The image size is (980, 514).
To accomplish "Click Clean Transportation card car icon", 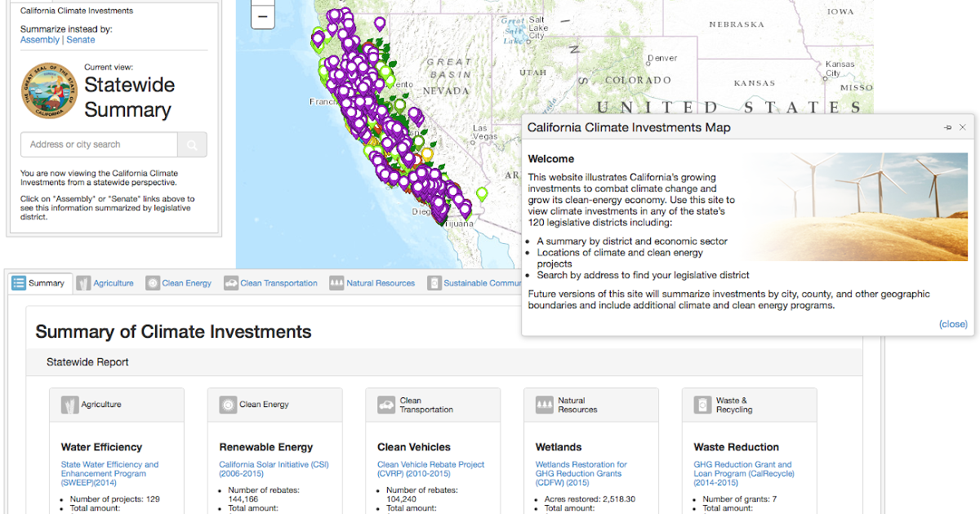I will [x=386, y=405].
